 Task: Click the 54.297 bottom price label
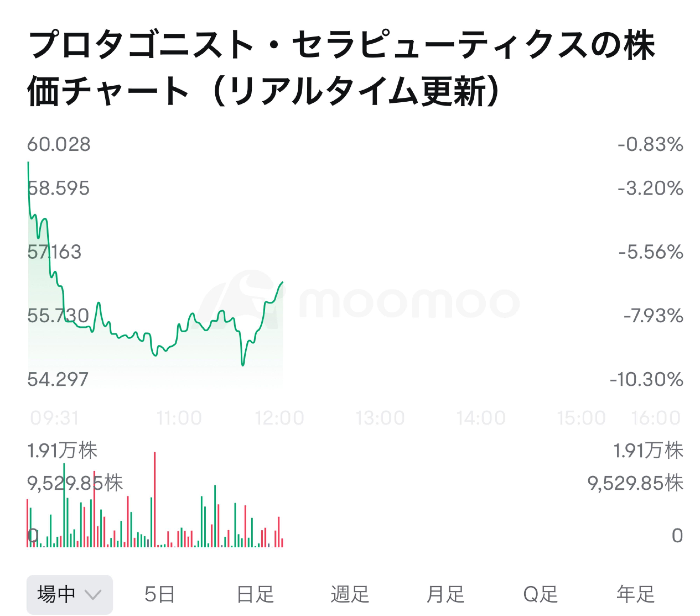click(58, 380)
